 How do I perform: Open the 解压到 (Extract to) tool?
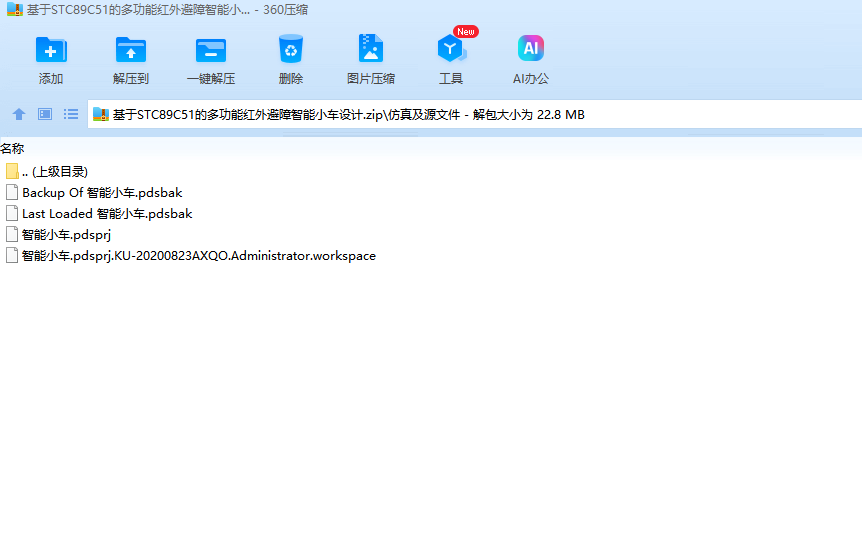(130, 59)
